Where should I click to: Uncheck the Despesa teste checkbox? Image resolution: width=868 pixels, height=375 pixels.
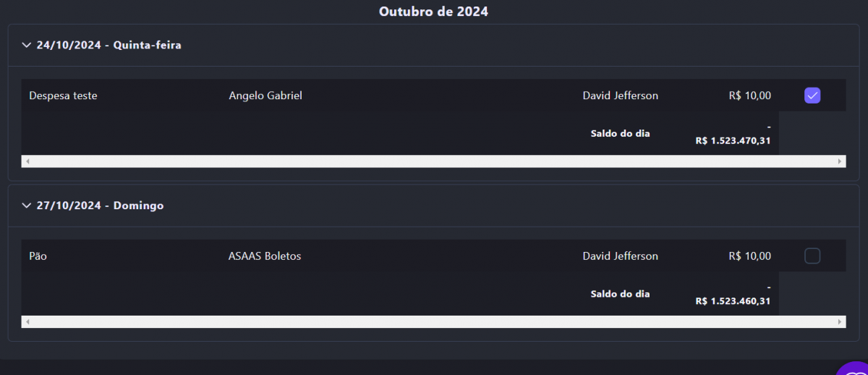pyautogui.click(x=812, y=96)
